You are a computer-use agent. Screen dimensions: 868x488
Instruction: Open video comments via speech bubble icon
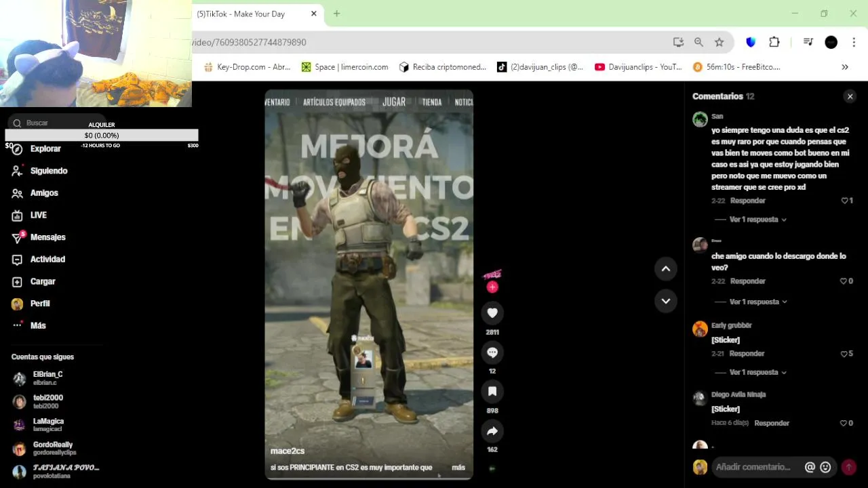coord(492,352)
